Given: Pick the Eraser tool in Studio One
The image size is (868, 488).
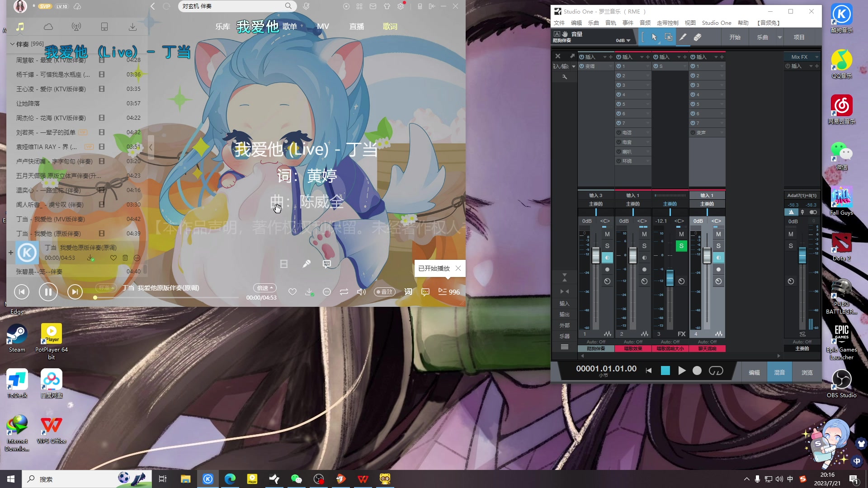Looking at the screenshot, I should [x=698, y=37].
